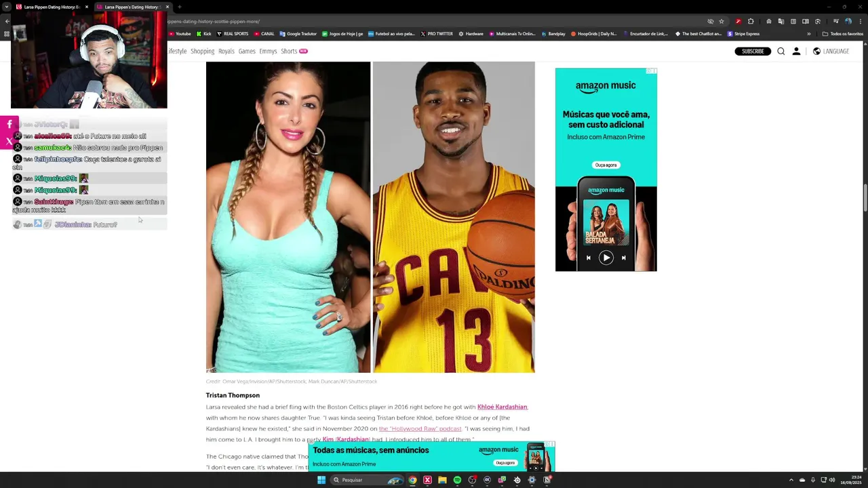Follow the Khloé Kardashian link
Viewport: 868px width, 488px height.
coord(502,407)
